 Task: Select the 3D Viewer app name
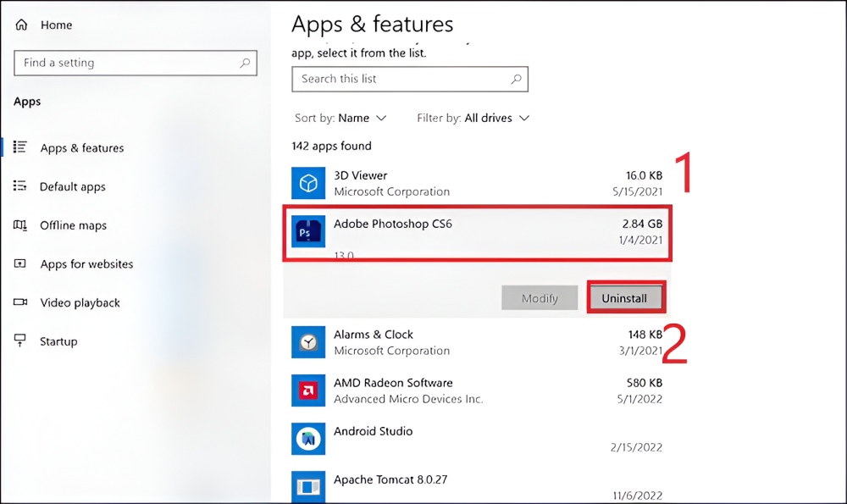(360, 175)
